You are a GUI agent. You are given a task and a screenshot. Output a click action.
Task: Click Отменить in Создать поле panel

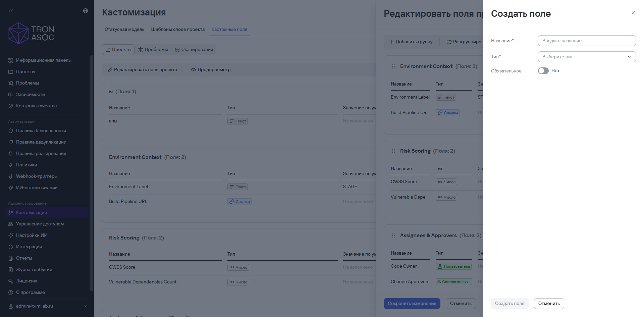click(549, 304)
